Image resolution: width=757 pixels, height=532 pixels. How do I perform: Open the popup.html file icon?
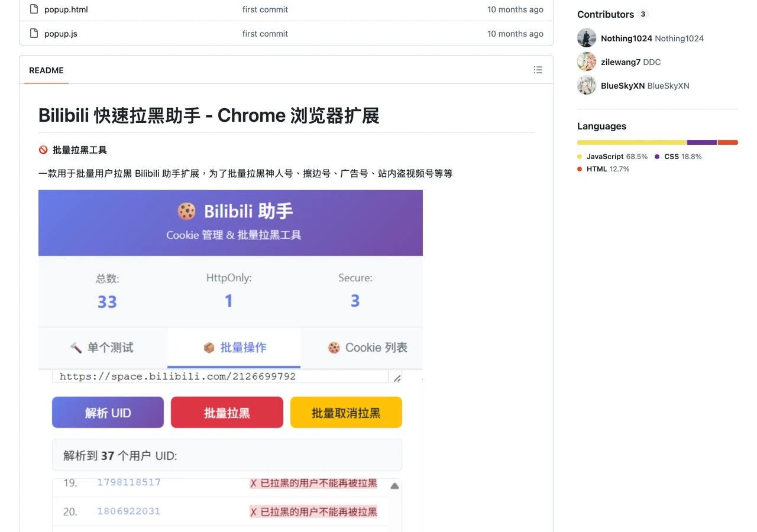[34, 9]
